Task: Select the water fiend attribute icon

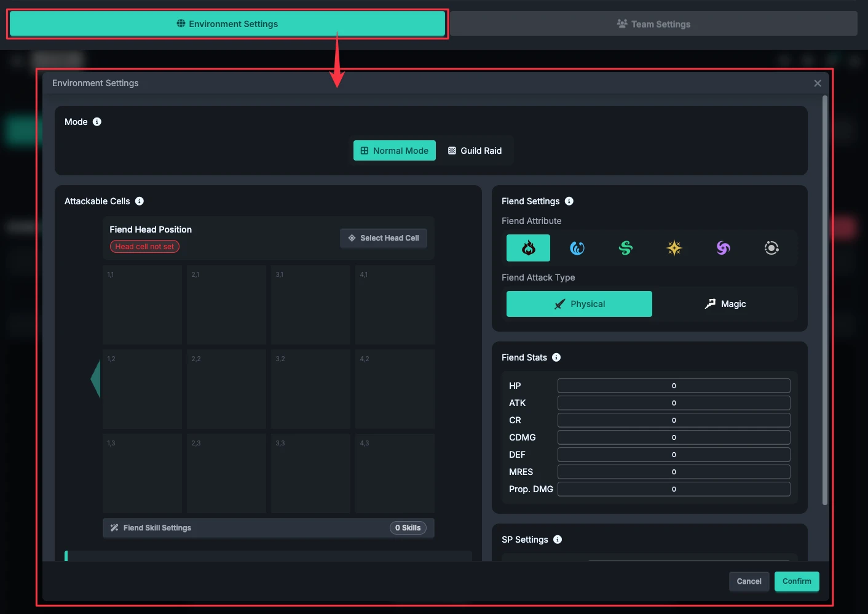Action: [577, 248]
